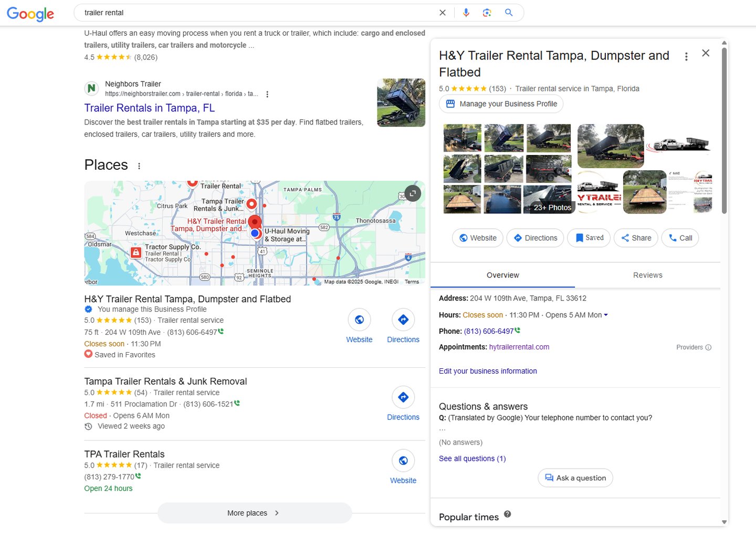Click inside the trailer rental search field
This screenshot has height=536, width=756.
[257, 13]
